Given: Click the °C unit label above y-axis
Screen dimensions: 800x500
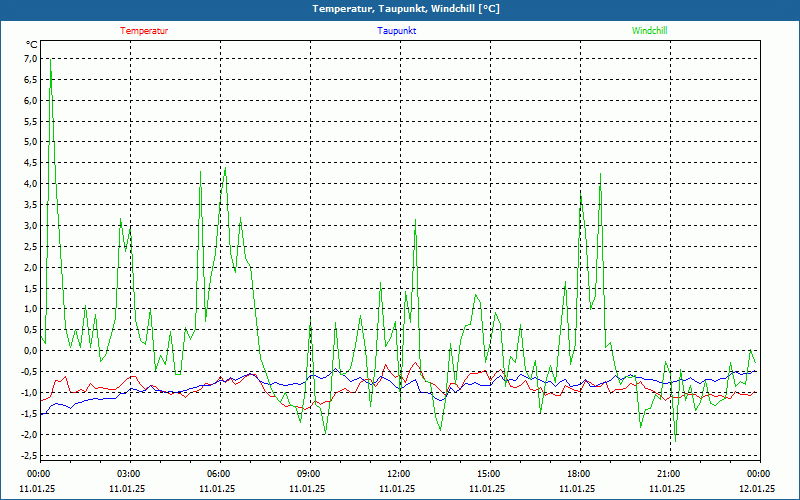Looking at the screenshot, I should 31,45.
